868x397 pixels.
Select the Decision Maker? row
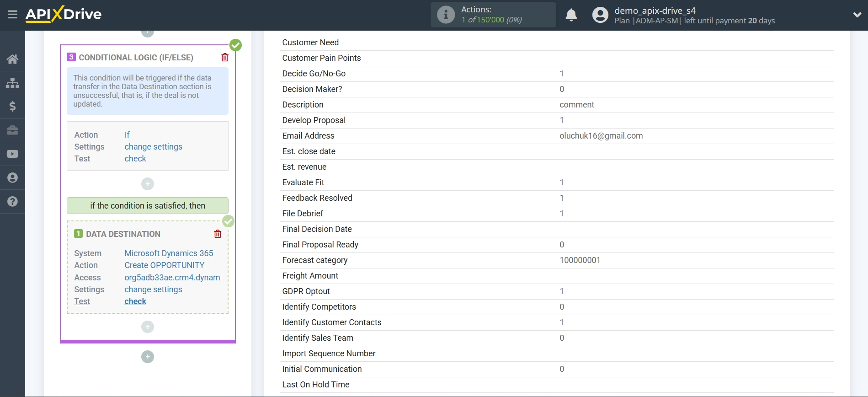point(557,89)
